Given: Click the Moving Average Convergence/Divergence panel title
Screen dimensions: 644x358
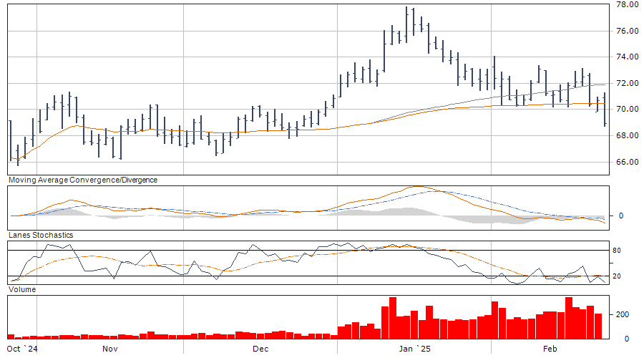Looking at the screenshot, I should point(82,180).
